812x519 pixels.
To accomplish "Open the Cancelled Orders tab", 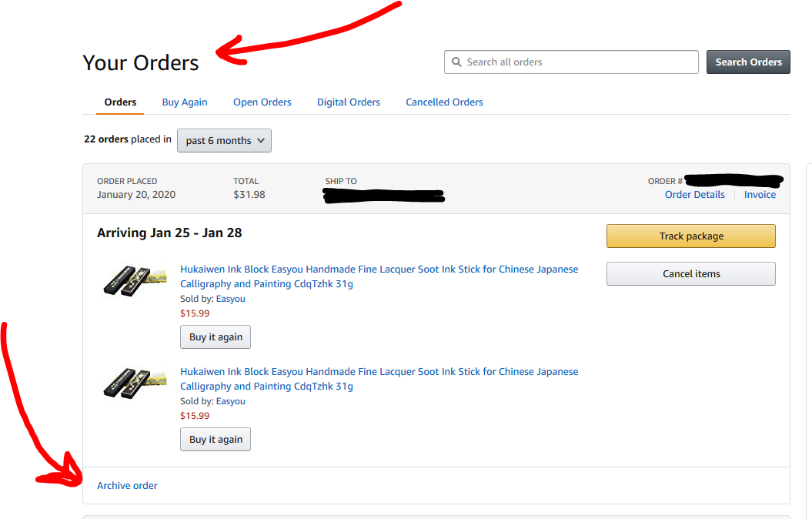I will pyautogui.click(x=444, y=102).
